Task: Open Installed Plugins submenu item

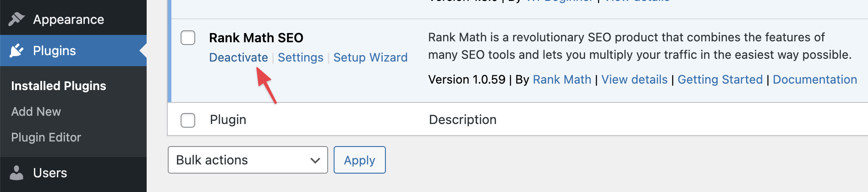Action: pos(58,86)
